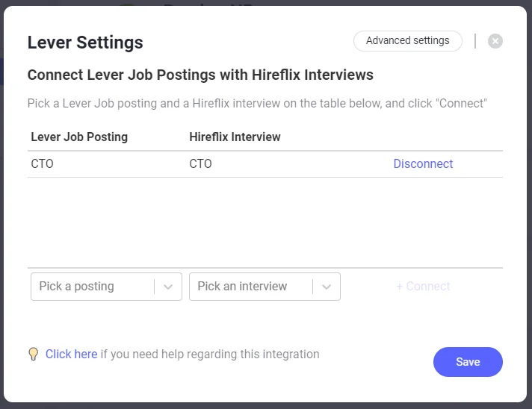Disconnect the CTO job posting
Screen dimensions: 532x409
(x=423, y=164)
